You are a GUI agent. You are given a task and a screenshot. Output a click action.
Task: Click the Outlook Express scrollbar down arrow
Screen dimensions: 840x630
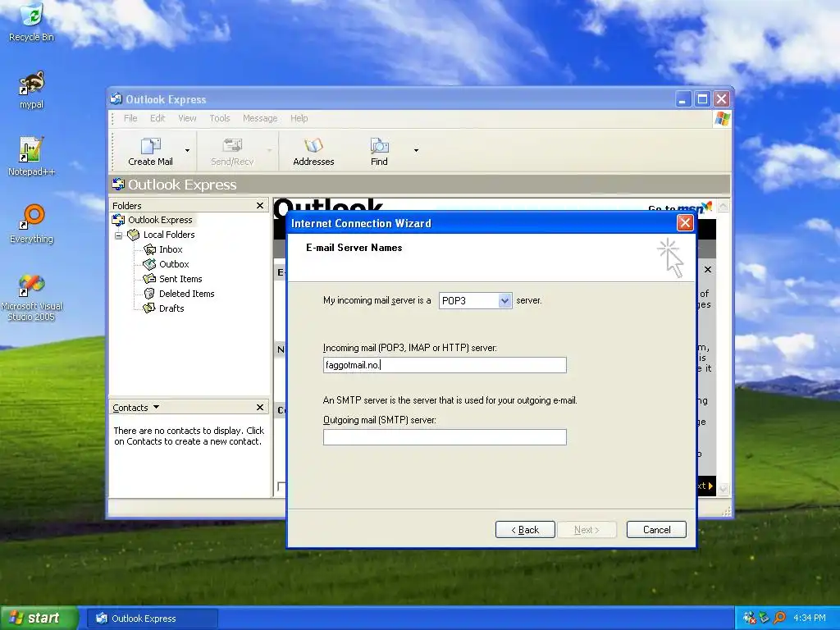pos(723,488)
